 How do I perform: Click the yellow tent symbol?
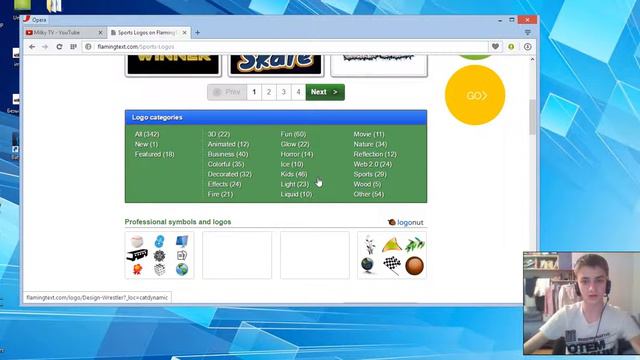point(391,245)
